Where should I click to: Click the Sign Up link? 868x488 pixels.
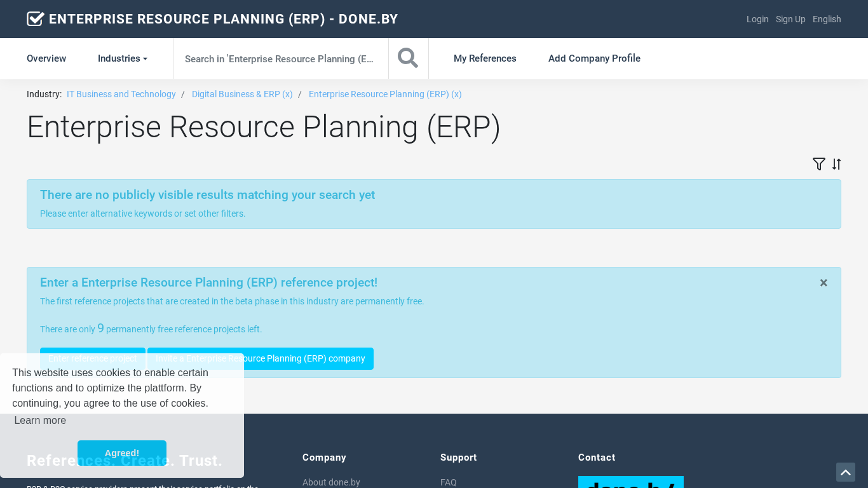790,19
